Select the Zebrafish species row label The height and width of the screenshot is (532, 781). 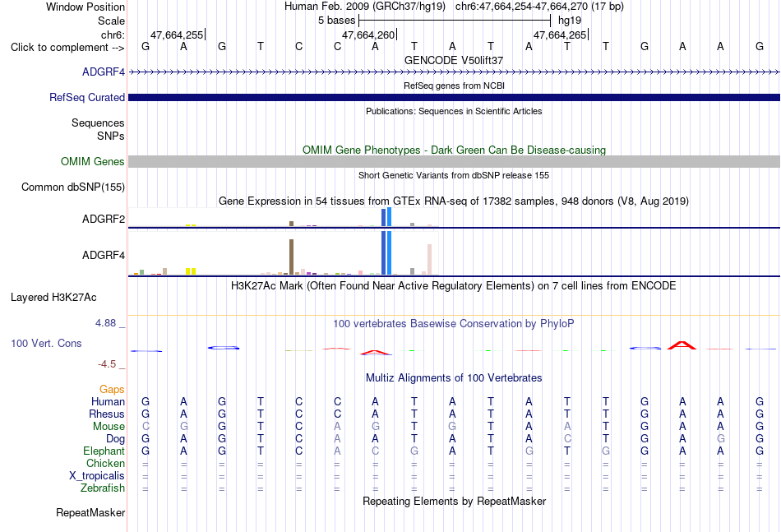(x=103, y=488)
